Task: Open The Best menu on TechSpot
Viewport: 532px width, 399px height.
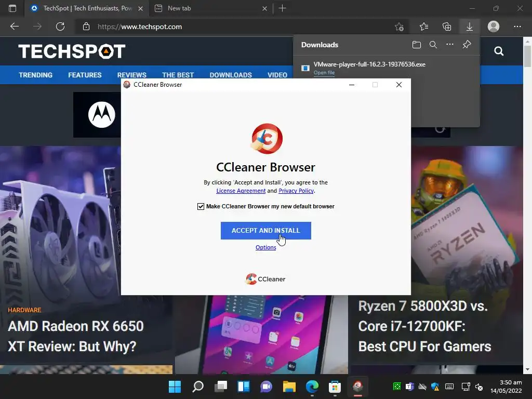Action: (178, 75)
